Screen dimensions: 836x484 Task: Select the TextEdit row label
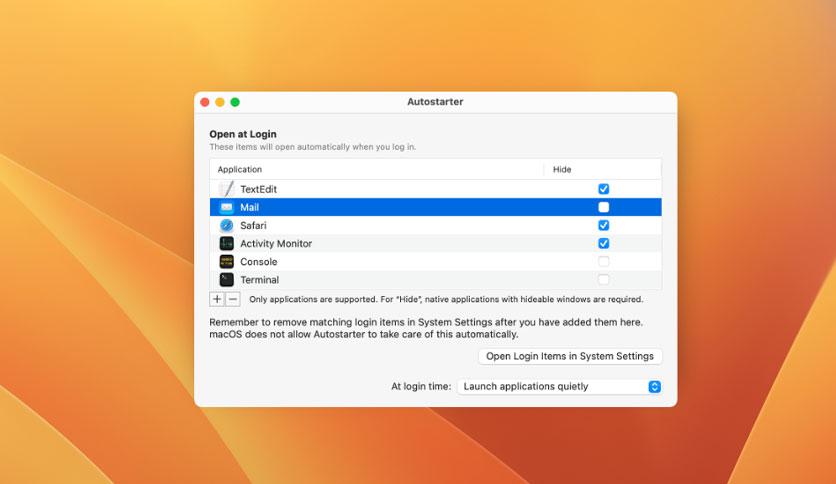[x=259, y=189]
